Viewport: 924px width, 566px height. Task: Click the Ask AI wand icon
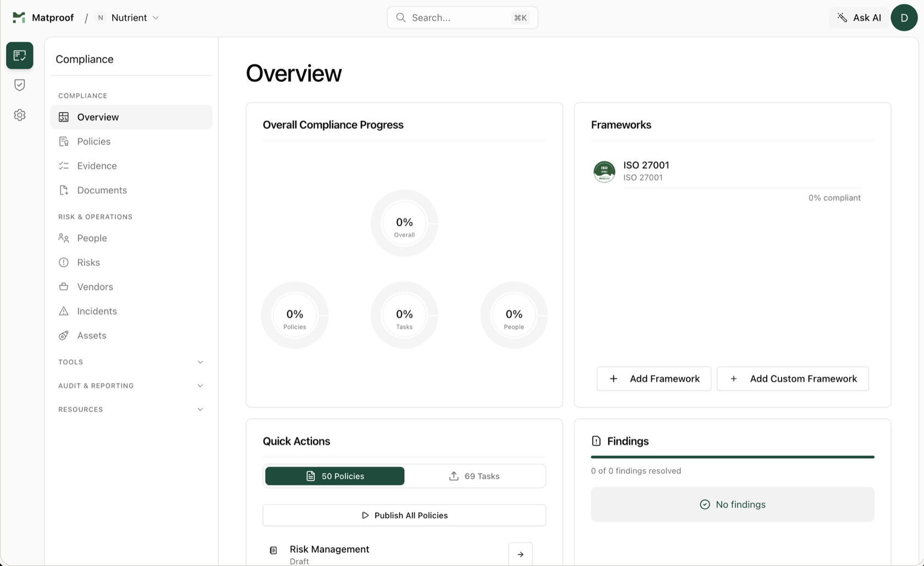(x=842, y=18)
